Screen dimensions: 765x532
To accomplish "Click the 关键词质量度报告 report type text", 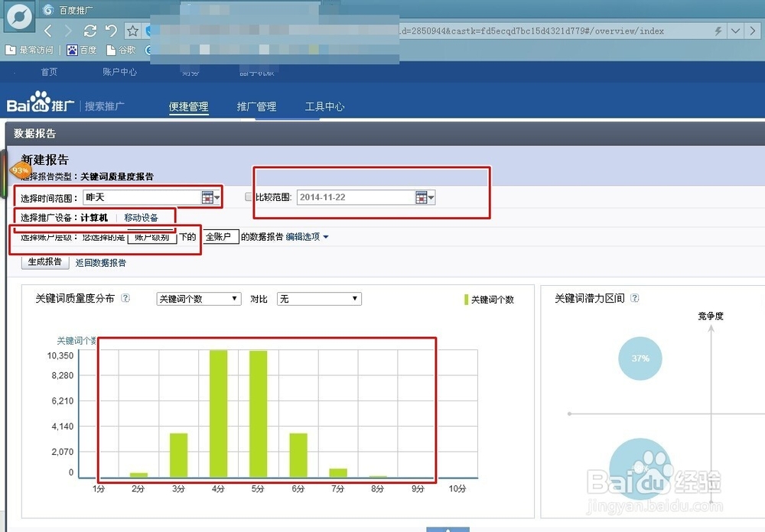I will pyautogui.click(x=117, y=177).
